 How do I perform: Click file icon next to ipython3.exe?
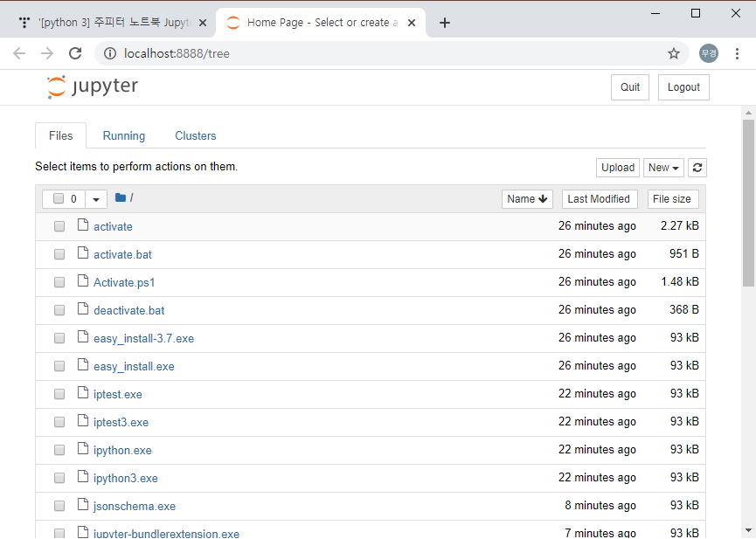83,476
